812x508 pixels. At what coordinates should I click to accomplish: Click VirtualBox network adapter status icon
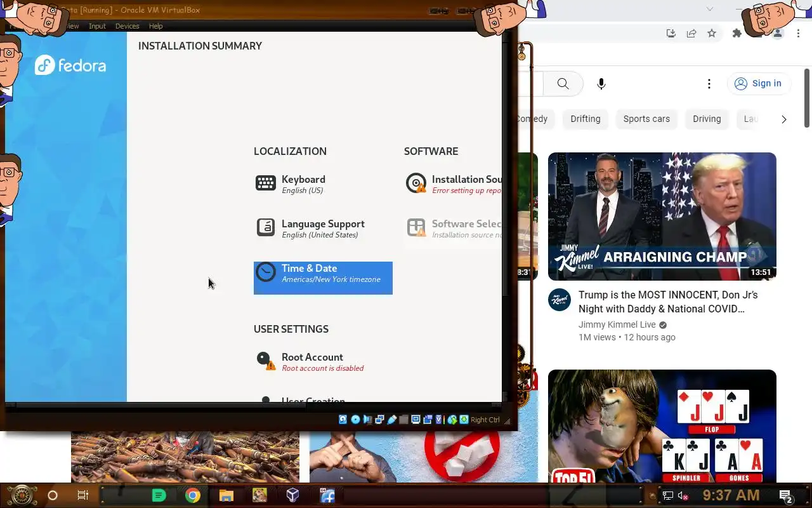(379, 420)
